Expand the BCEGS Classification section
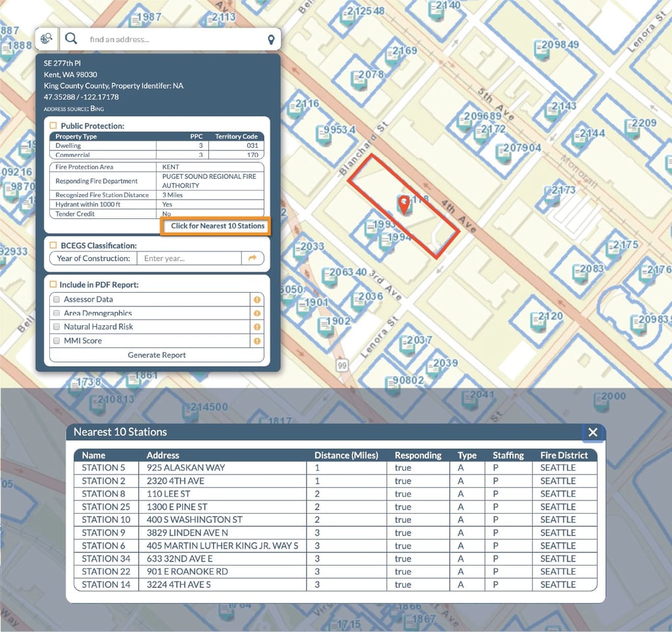Screen dimensions: 672x632 click(x=55, y=243)
